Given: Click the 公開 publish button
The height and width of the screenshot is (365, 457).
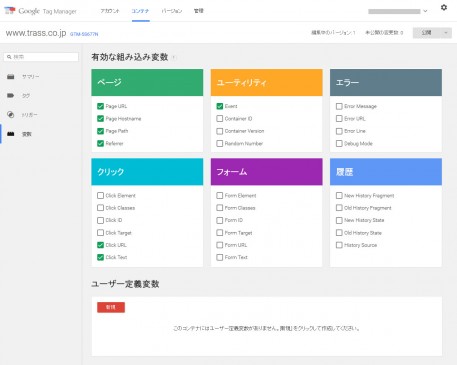Looking at the screenshot, I should click(x=427, y=33).
